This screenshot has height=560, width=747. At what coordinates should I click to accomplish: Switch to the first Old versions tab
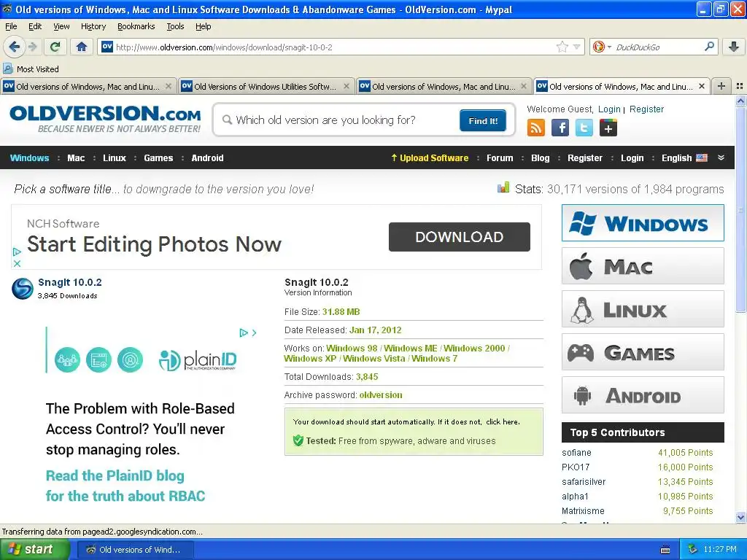(x=88, y=86)
